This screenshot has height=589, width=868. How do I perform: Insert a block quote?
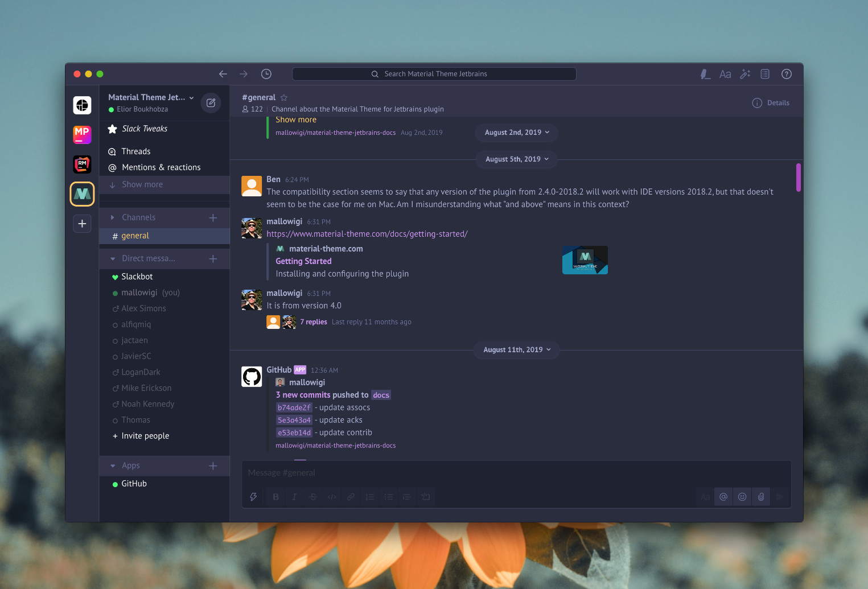pos(406,497)
